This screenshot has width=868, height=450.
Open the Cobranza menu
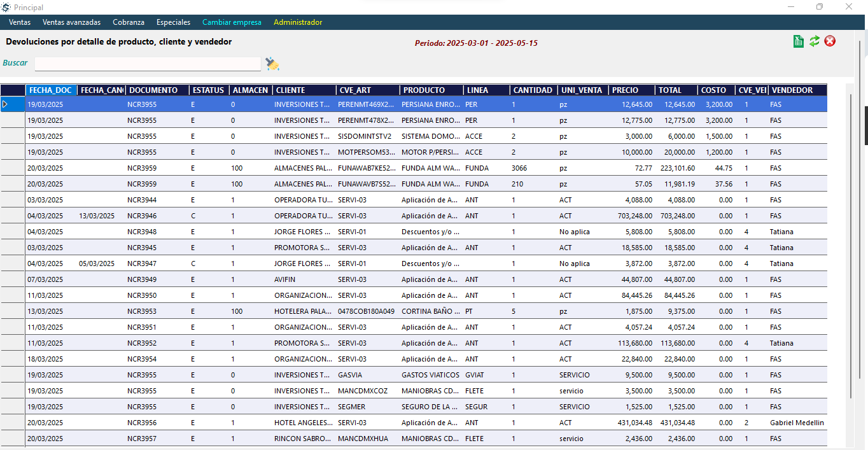(129, 22)
